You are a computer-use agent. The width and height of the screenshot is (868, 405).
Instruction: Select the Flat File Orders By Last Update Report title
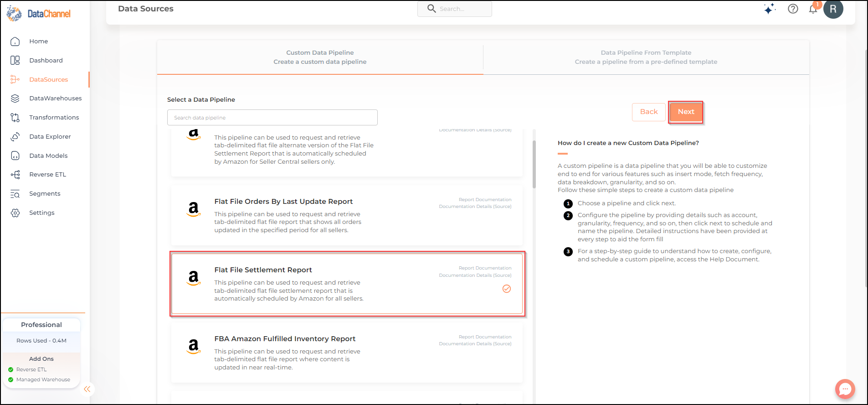click(x=283, y=202)
